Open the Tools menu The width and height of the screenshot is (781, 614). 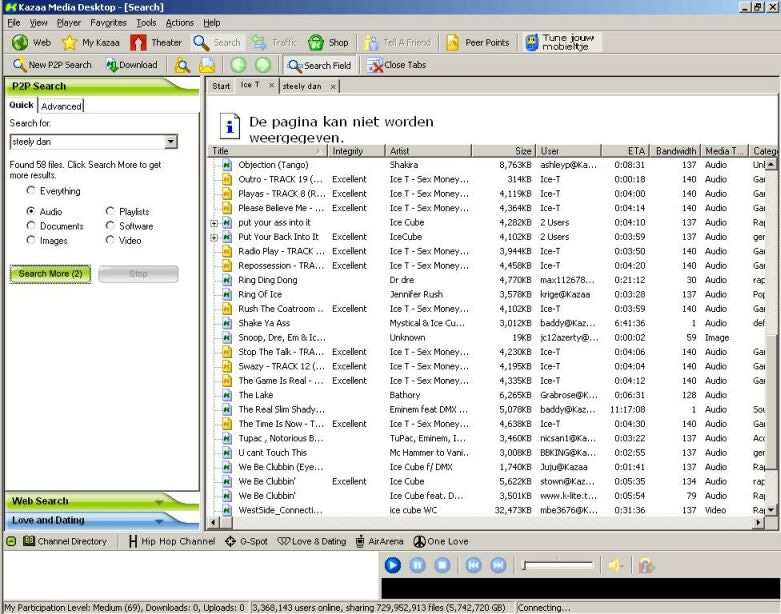(x=146, y=23)
